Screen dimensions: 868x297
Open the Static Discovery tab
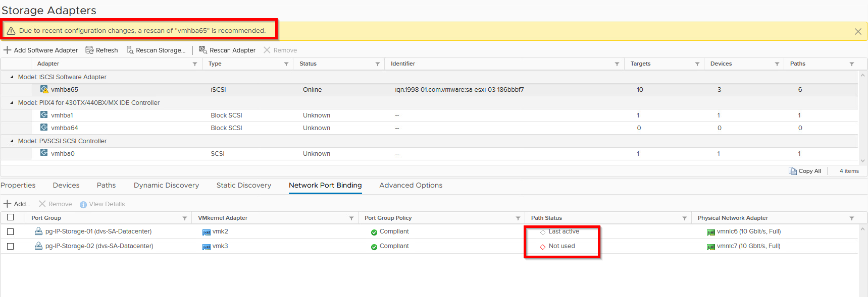244,186
